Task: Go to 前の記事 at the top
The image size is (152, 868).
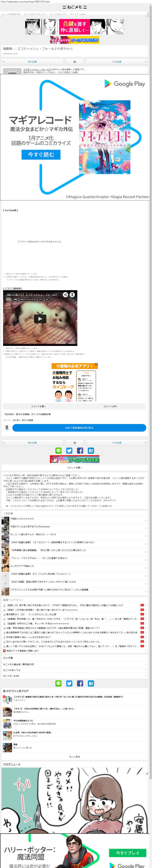Action: (x=32, y=62)
